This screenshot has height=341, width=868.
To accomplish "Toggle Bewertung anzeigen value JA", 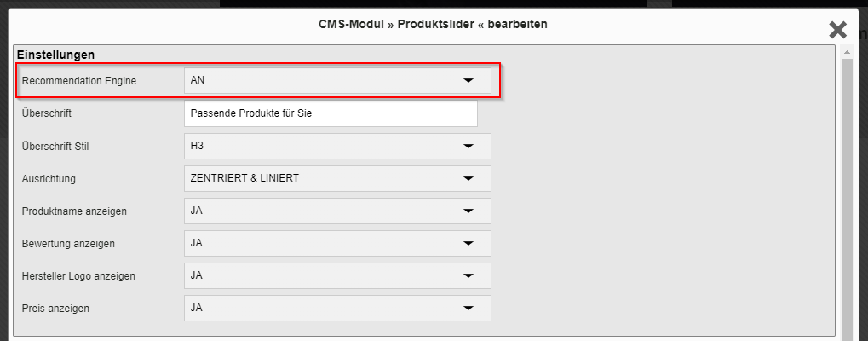I will (337, 243).
